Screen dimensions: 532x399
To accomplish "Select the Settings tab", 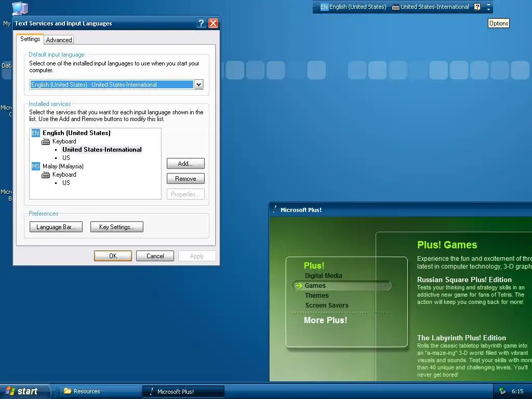I will click(x=30, y=39).
